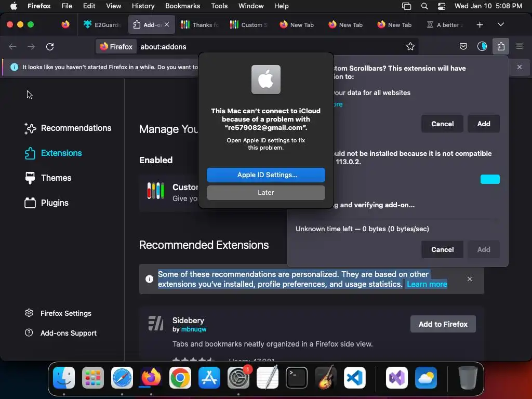
Task: Dismiss the personalized recommendations notice
Action: tap(470, 279)
